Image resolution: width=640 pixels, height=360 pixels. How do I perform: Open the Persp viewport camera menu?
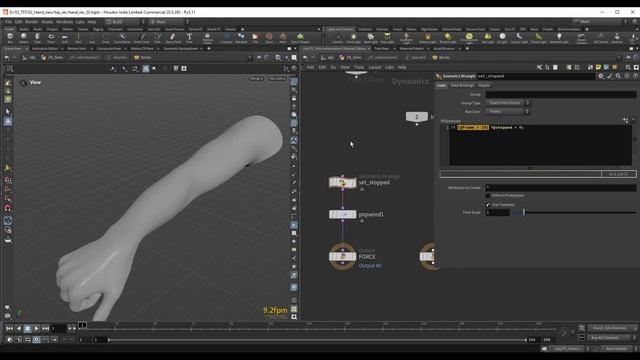point(256,78)
